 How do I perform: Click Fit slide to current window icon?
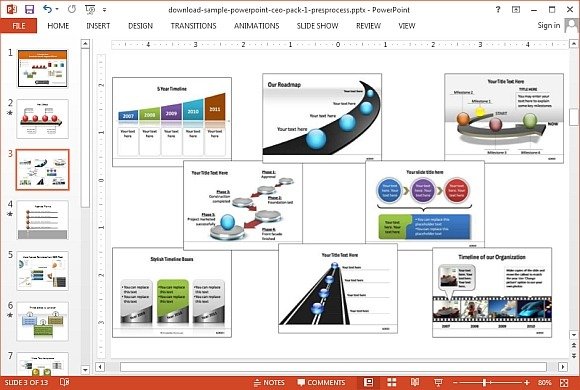[564, 382]
